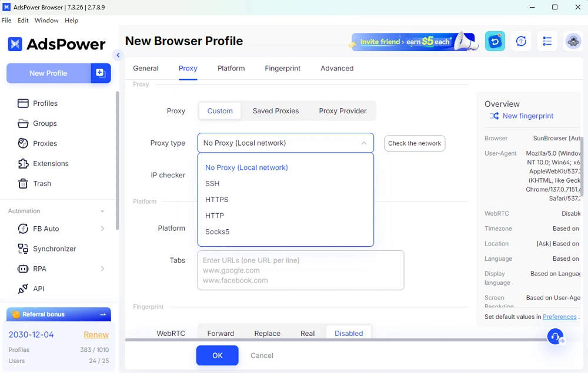Collapse the Automation section
This screenshot has width=588, height=373.
102,211
